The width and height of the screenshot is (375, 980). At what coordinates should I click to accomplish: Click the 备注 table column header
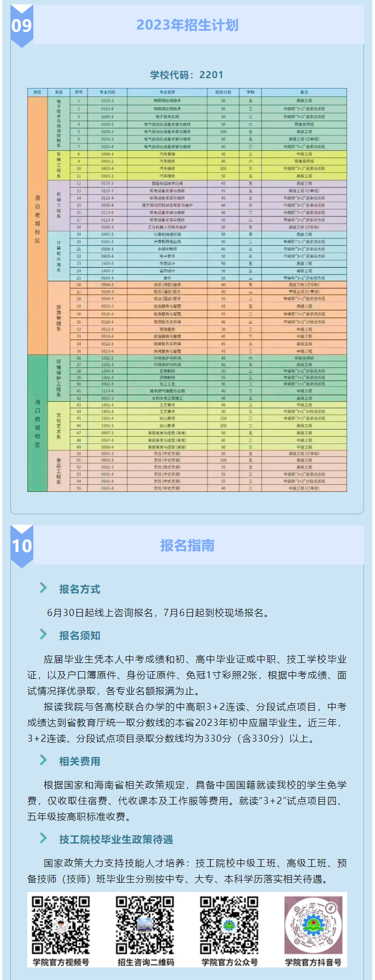[x=304, y=92]
